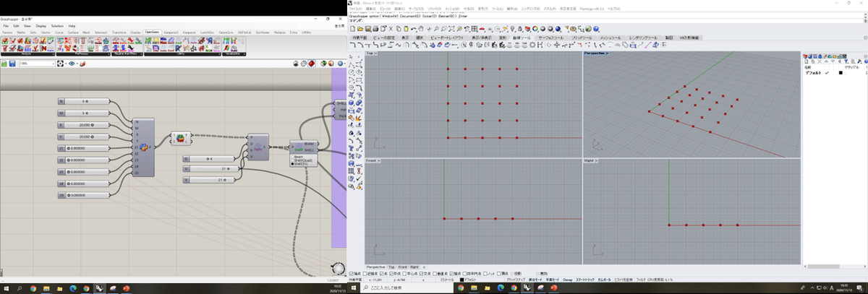Toggle the 端点 osnap checkbox
The image size is (868, 294).
(352, 274)
